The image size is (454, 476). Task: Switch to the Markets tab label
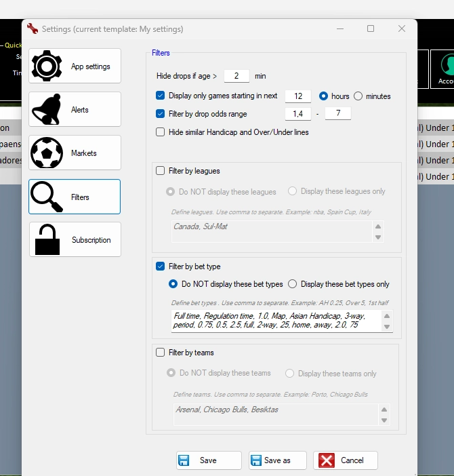coord(84,153)
